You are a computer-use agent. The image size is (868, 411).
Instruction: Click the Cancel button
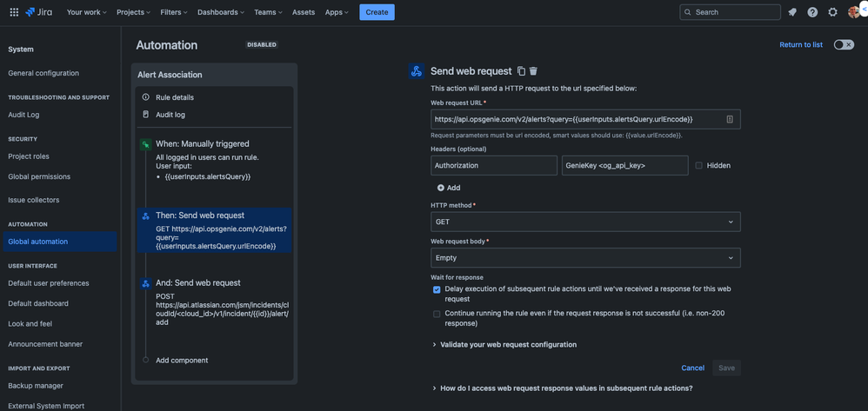[x=692, y=368]
